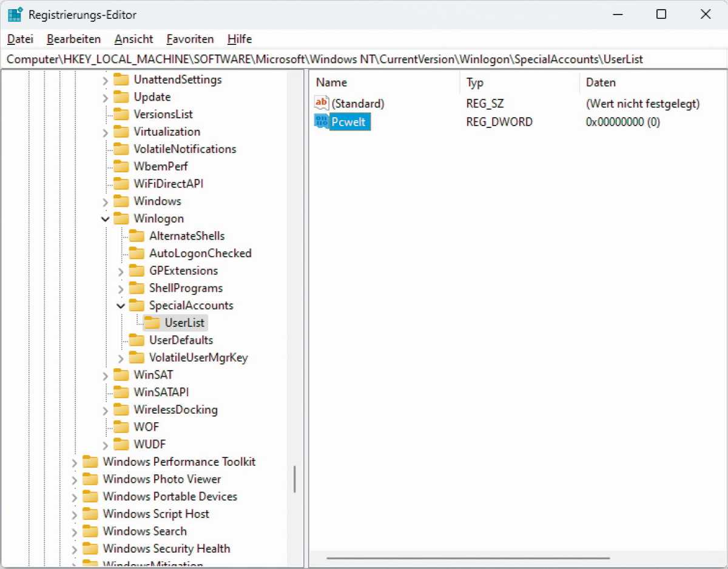Image resolution: width=728 pixels, height=569 pixels.
Task: Select the Pcwelt value name
Action: click(349, 122)
